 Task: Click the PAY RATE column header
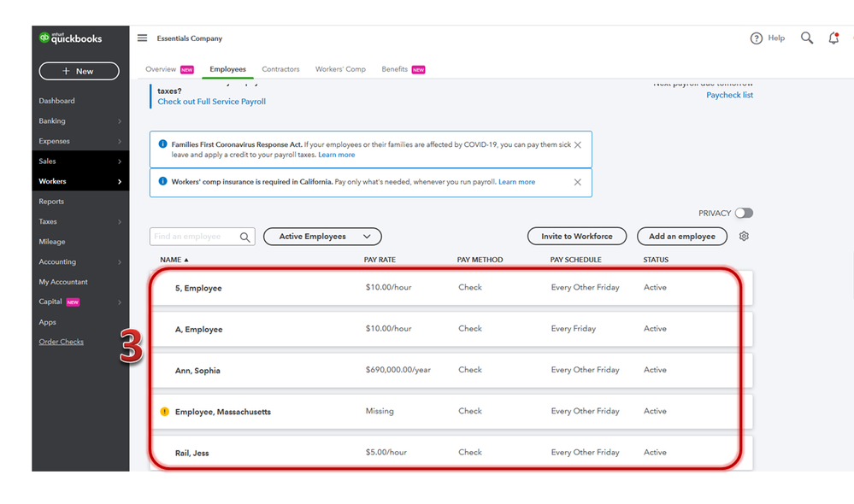380,260
